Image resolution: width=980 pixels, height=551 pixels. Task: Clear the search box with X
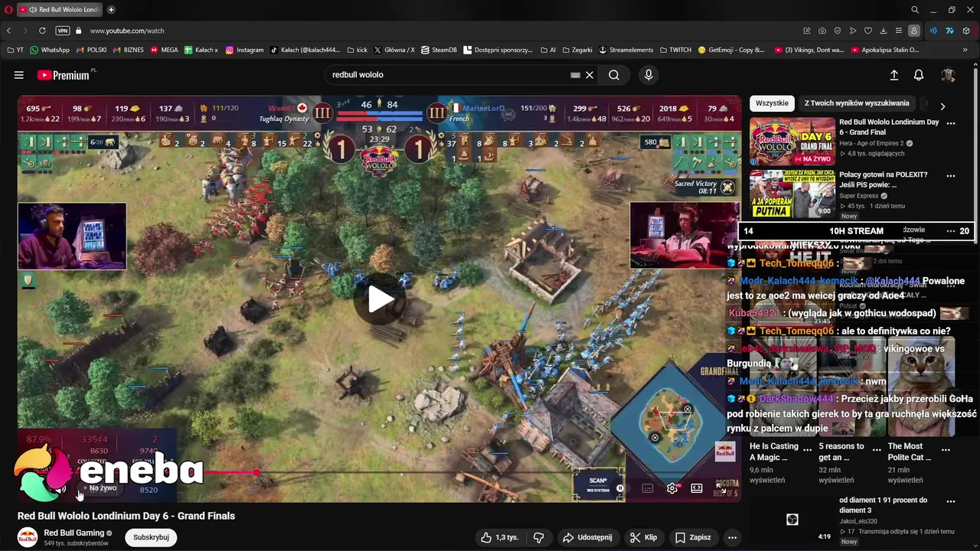point(590,75)
